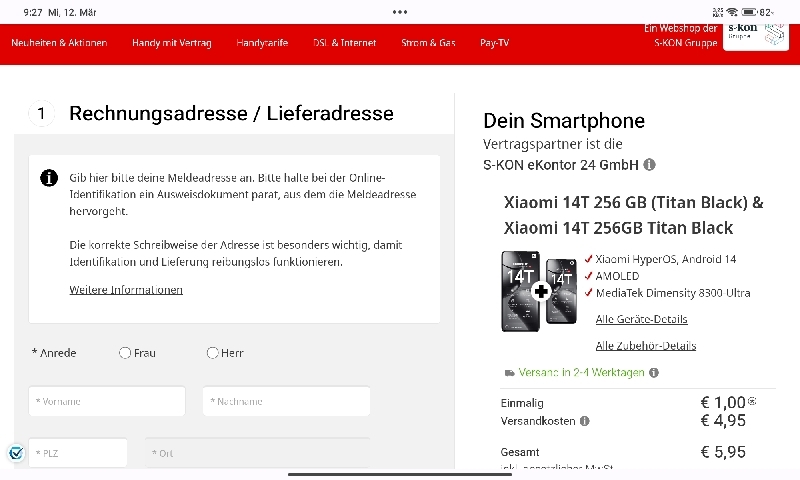
Task: Click the Rechnungsadresse / Lieferadresse heading
Action: click(231, 113)
